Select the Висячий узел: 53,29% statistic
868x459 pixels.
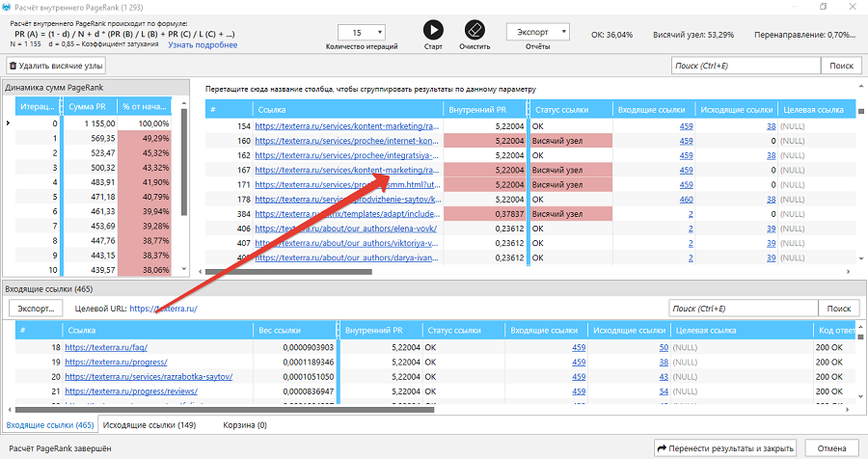point(693,35)
